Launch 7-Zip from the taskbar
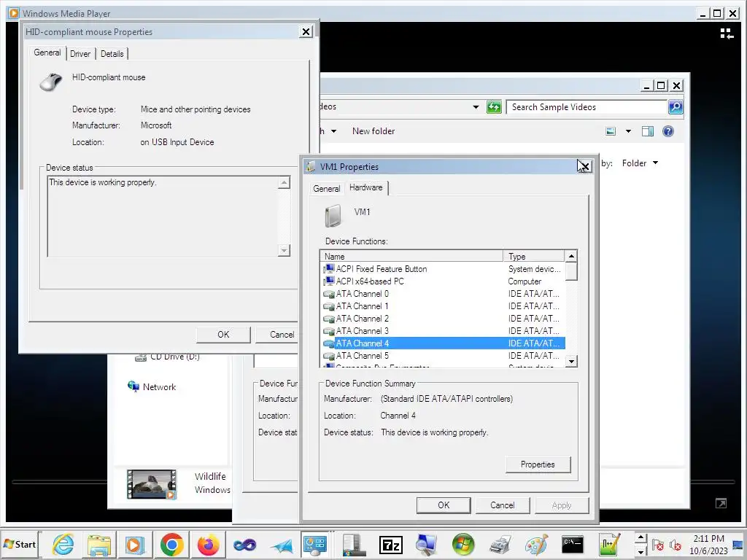Viewport: 747px width, 560px height. (391, 545)
